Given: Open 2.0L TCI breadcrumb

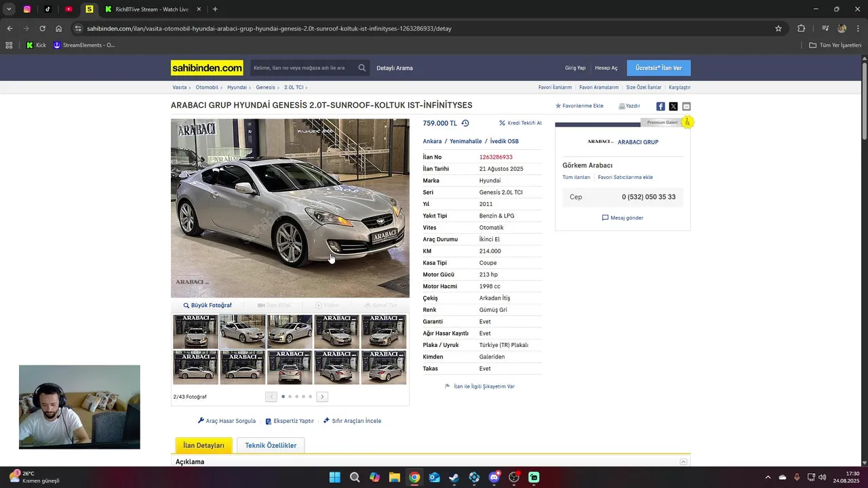Looking at the screenshot, I should 294,87.
